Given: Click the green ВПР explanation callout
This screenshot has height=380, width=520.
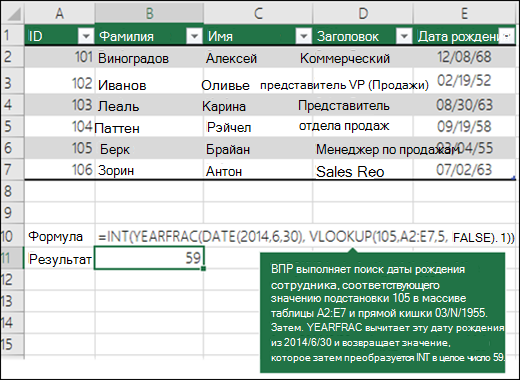Looking at the screenshot, I should tap(382, 313).
